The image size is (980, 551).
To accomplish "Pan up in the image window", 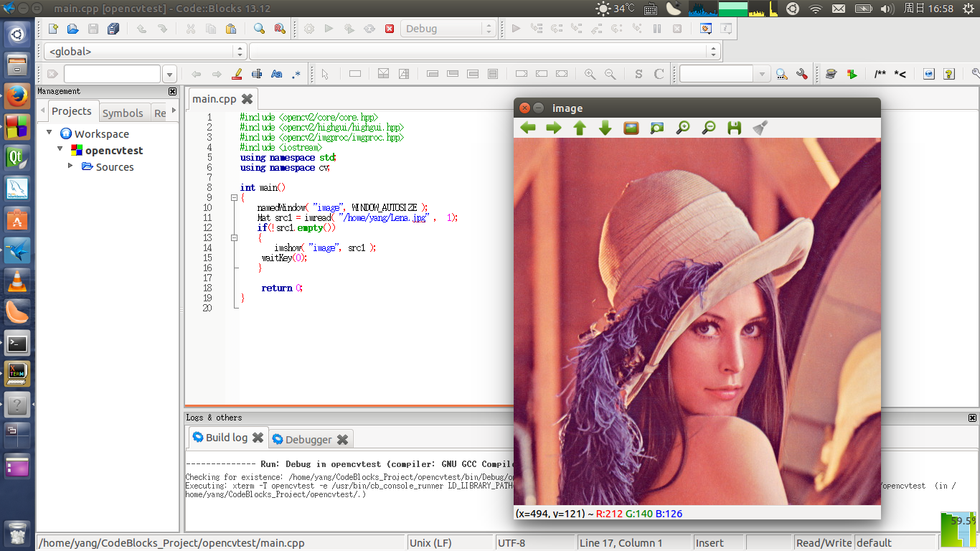I will (x=580, y=128).
